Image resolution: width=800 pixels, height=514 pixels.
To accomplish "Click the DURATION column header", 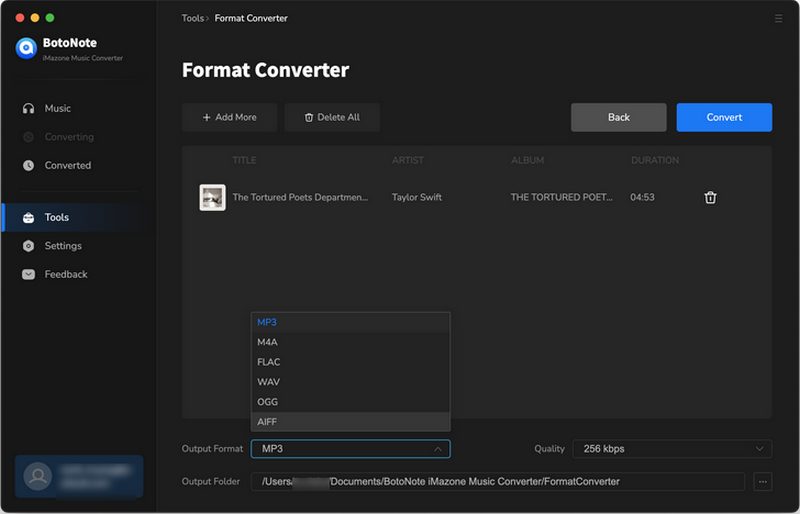I will (x=655, y=161).
